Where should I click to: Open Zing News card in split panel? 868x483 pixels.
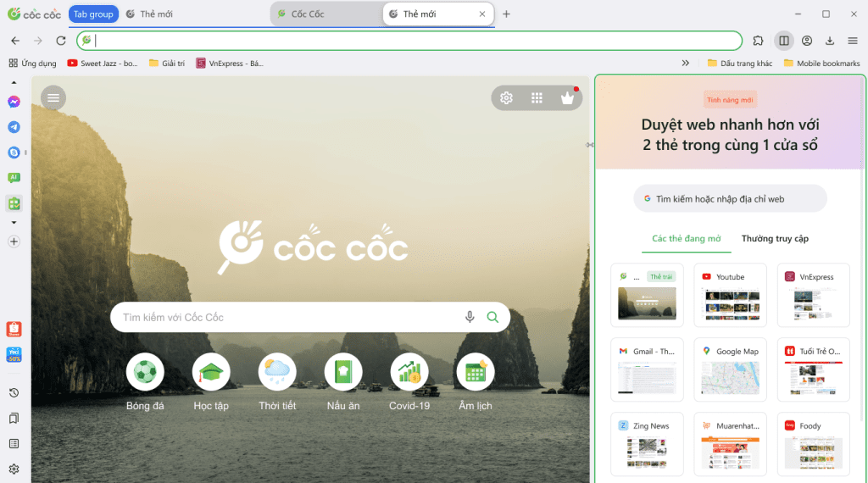point(647,444)
